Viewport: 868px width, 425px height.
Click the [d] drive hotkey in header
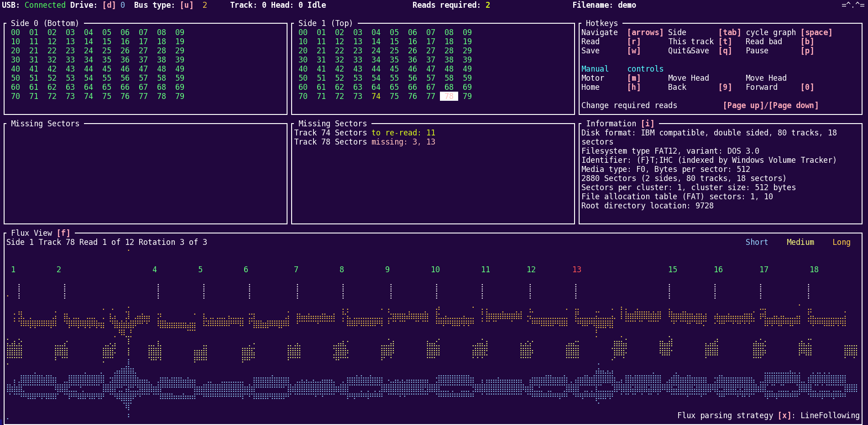[x=109, y=5]
